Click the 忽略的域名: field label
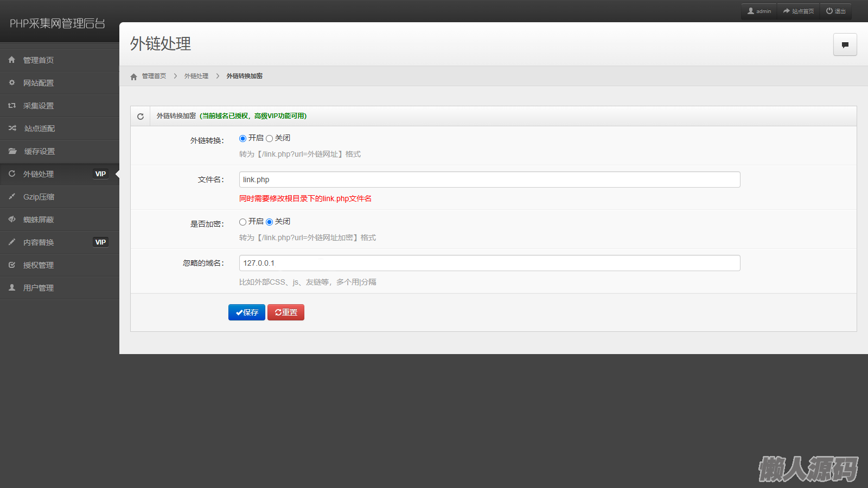Viewport: 868px width, 488px height. [203, 264]
